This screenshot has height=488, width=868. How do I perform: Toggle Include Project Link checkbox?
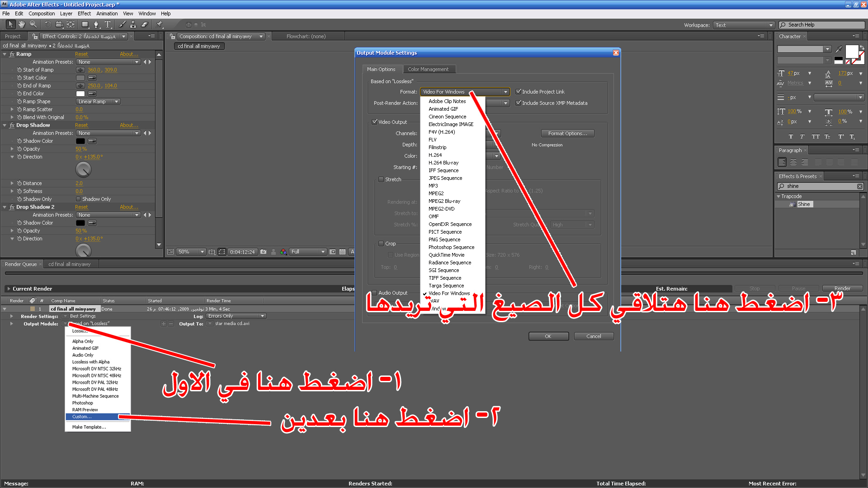[519, 91]
